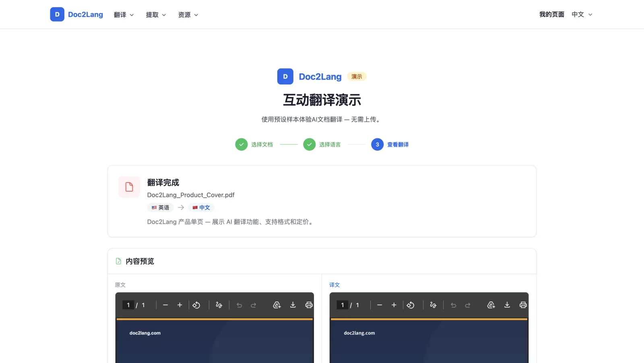Screen dimensions: 644x363
Task: Select the 译文 label
Action: pos(334,285)
